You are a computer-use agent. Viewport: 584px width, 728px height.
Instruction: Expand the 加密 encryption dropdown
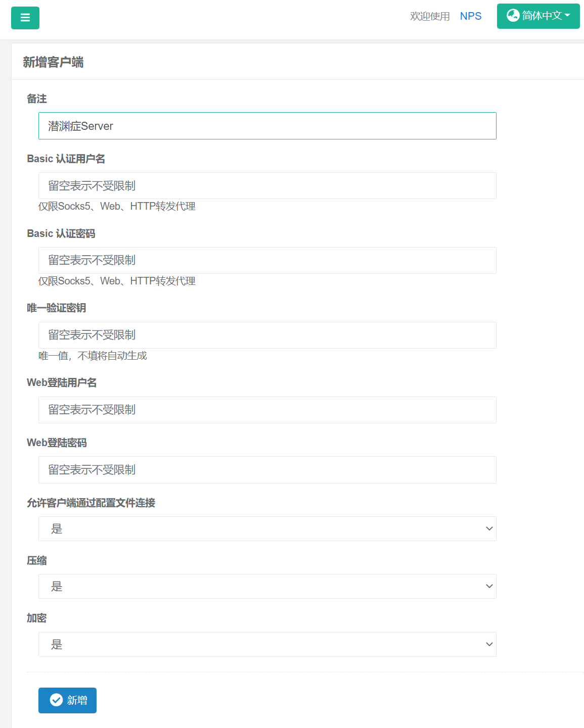pyautogui.click(x=267, y=644)
